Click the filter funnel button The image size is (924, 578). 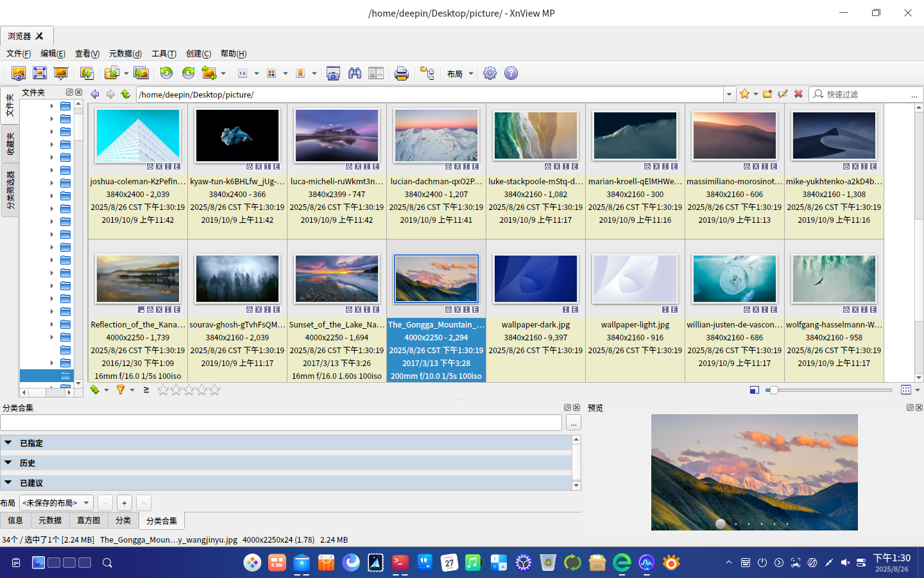click(x=120, y=390)
